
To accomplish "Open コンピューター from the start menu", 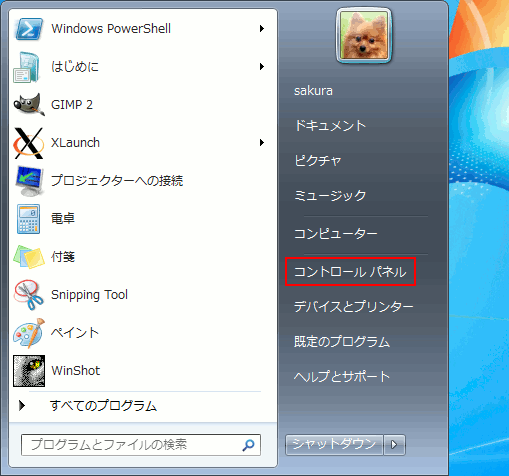I will pyautogui.click(x=336, y=234).
